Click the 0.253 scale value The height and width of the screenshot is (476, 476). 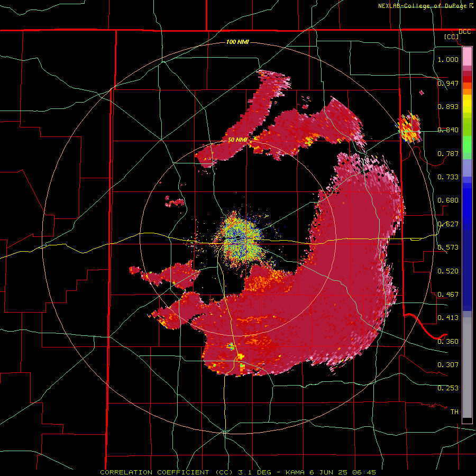coord(448,388)
